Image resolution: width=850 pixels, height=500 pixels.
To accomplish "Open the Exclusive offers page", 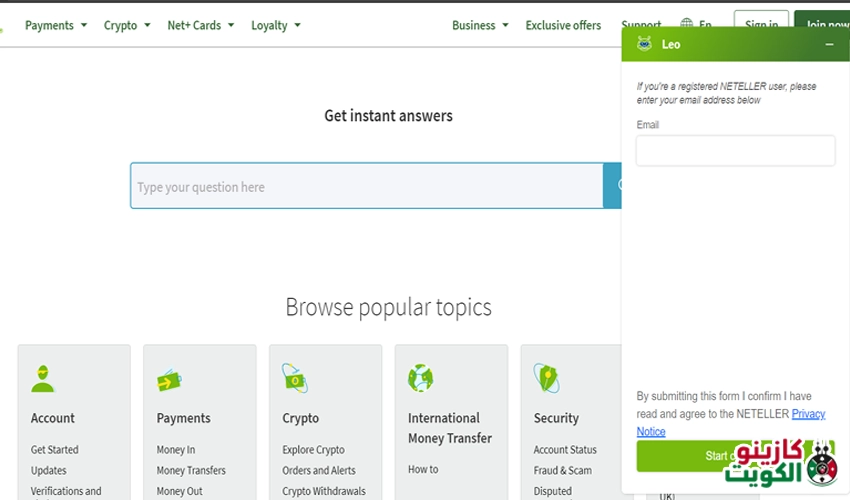I will coord(563,25).
